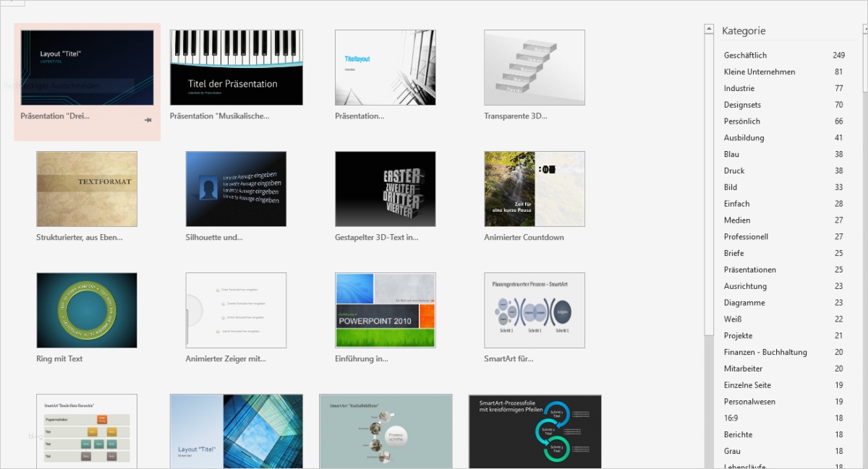Click the rightmost scrollbar up arrow
This screenshot has width=868, height=469.
click(x=864, y=28)
